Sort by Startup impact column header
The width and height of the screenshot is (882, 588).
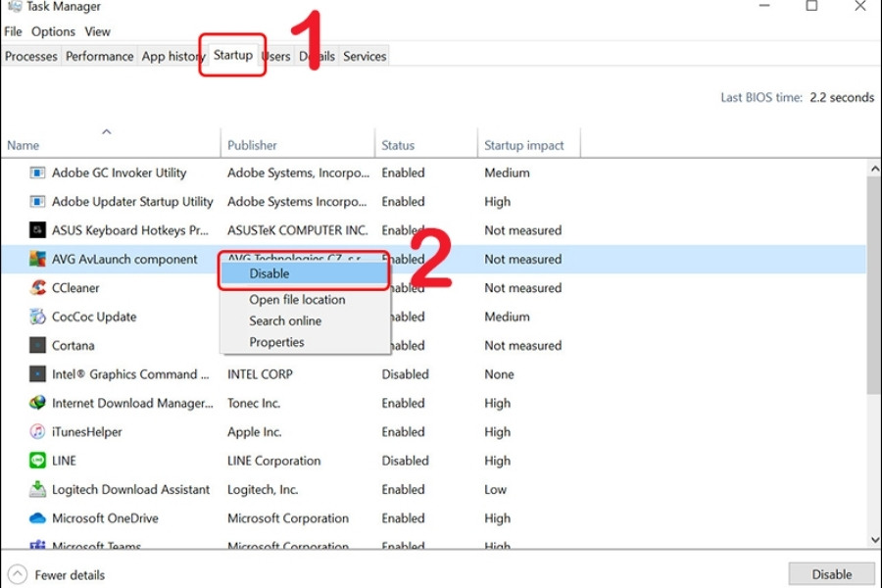click(x=524, y=145)
